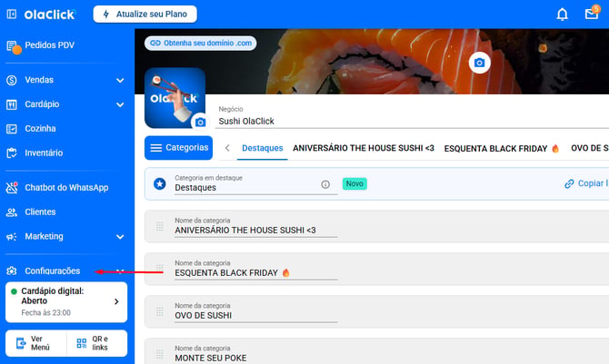Viewport: 609px width, 364px height.
Task: Click the Ver Menú phone icon
Action: click(21, 343)
